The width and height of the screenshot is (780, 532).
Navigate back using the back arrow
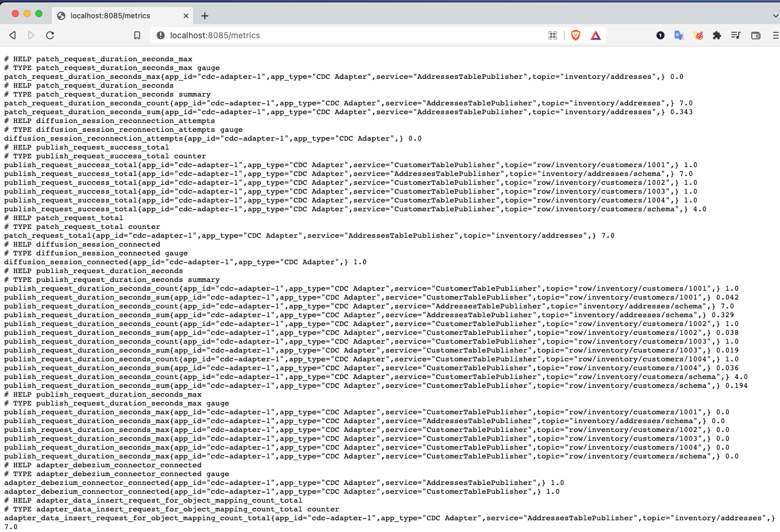(12, 35)
